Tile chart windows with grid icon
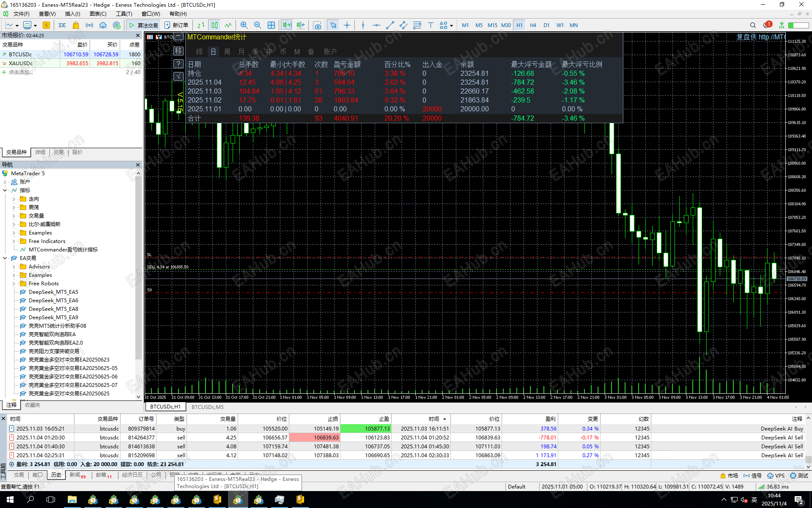The image size is (812, 508). click(271, 25)
